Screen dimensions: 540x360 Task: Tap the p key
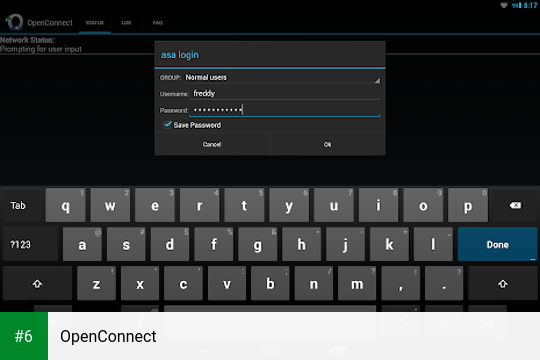pyautogui.click(x=468, y=205)
